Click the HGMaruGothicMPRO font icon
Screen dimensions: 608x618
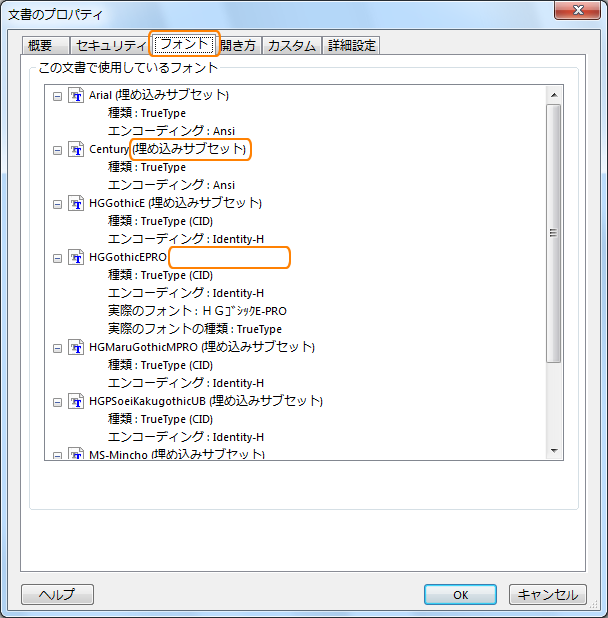coord(76,347)
